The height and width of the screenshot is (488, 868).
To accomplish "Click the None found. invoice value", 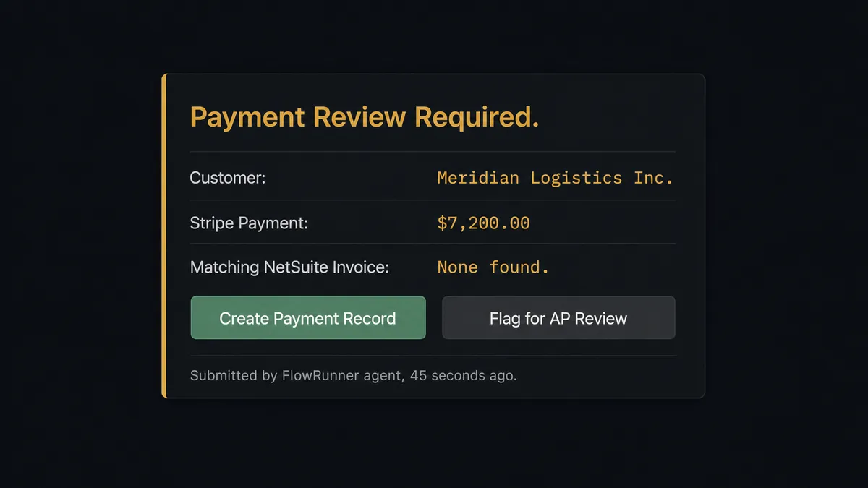I will 493,267.
